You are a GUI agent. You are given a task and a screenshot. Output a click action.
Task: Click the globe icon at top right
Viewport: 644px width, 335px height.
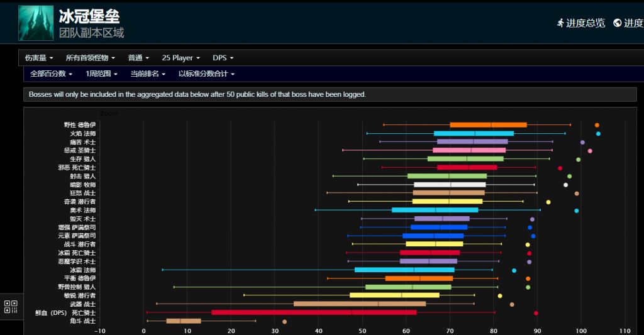(617, 23)
